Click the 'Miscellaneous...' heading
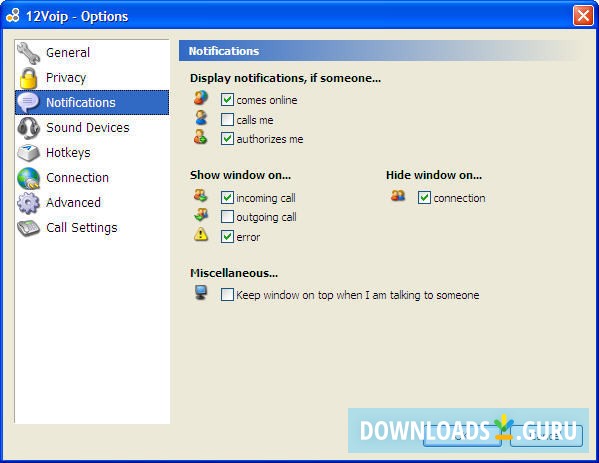Screen dimensions: 599x463 [234, 273]
